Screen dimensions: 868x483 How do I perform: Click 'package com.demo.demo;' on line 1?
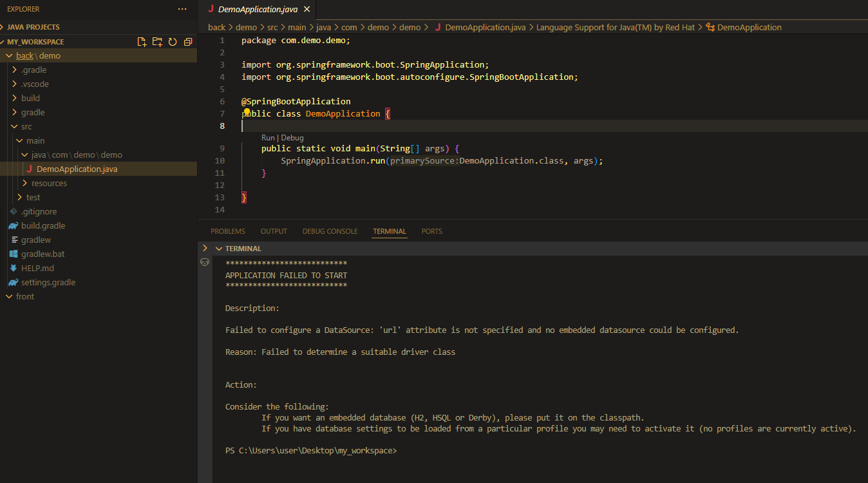coord(296,40)
